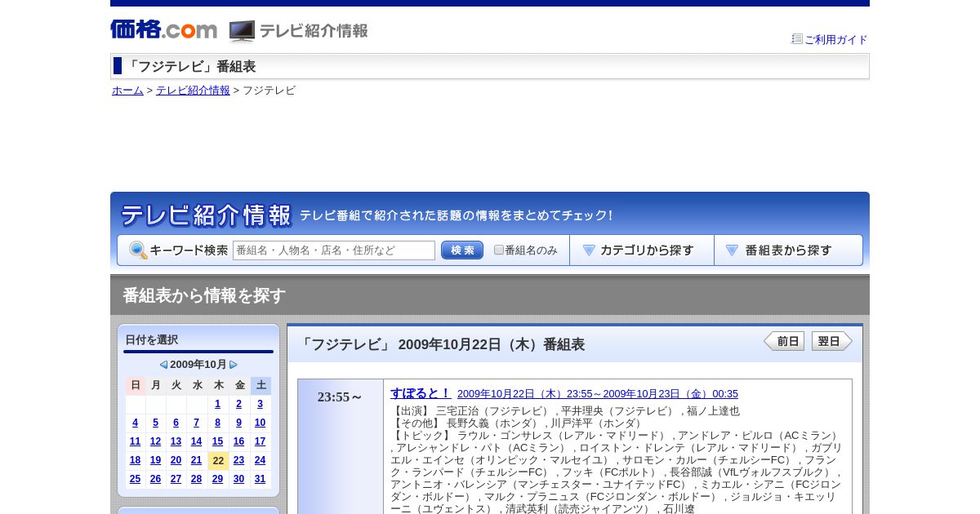Select October 8 in the calendar
The height and width of the screenshot is (514, 980).
[218, 423]
